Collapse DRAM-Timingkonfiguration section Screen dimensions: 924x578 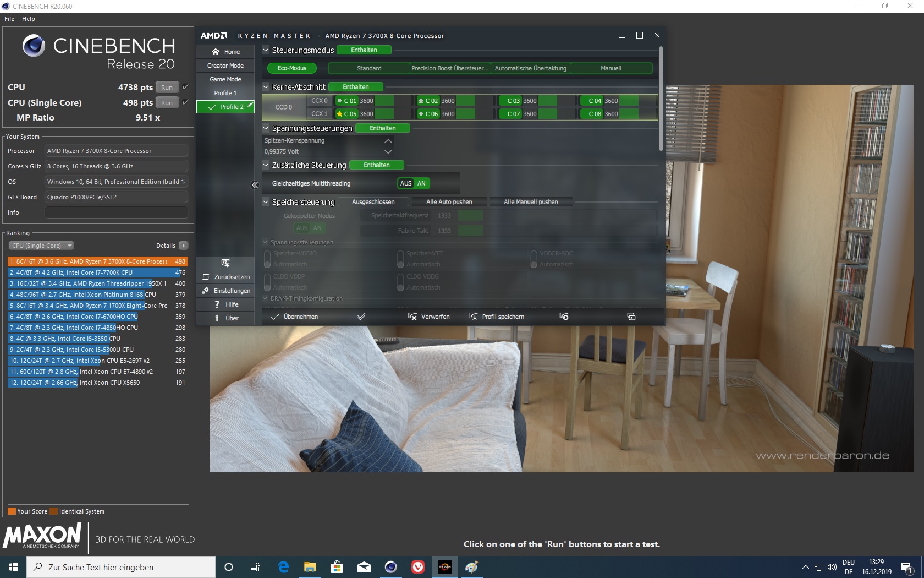pos(265,298)
